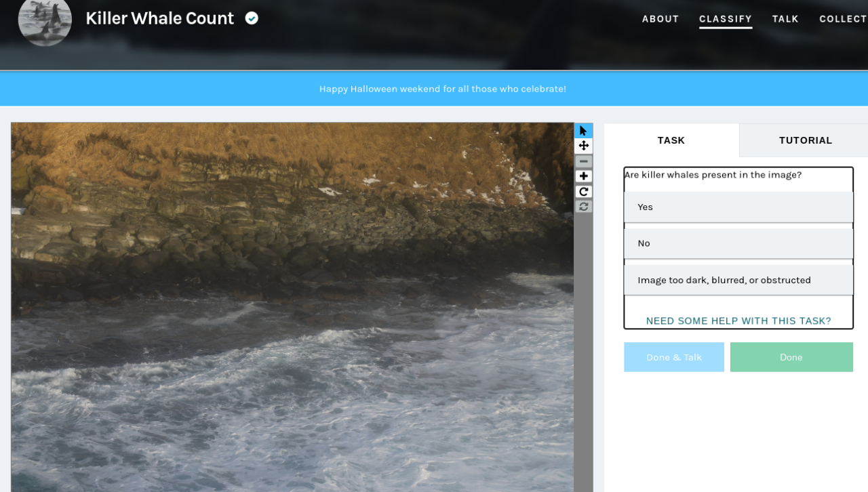Click the question text about killer whales
This screenshot has width=868, height=492.
(x=713, y=175)
